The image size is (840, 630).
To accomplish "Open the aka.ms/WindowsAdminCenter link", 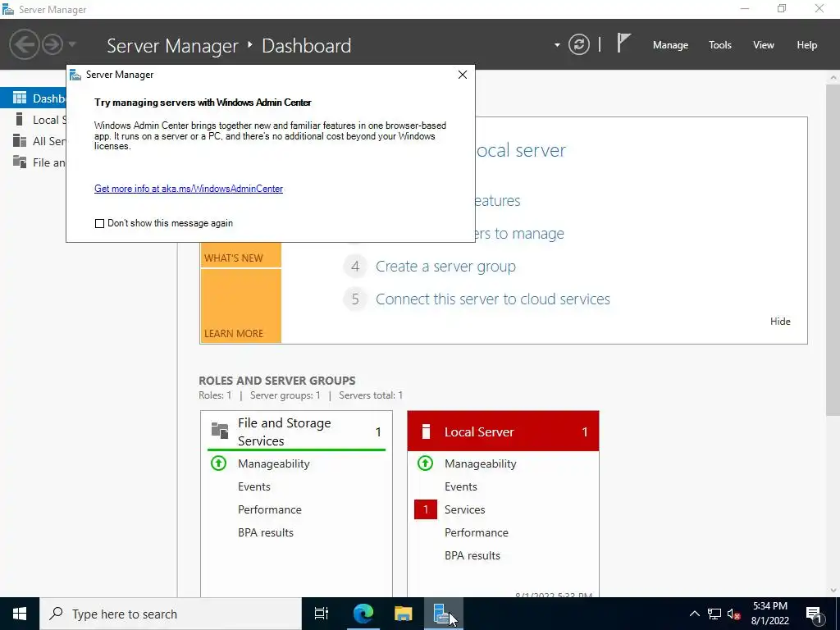I will [189, 189].
